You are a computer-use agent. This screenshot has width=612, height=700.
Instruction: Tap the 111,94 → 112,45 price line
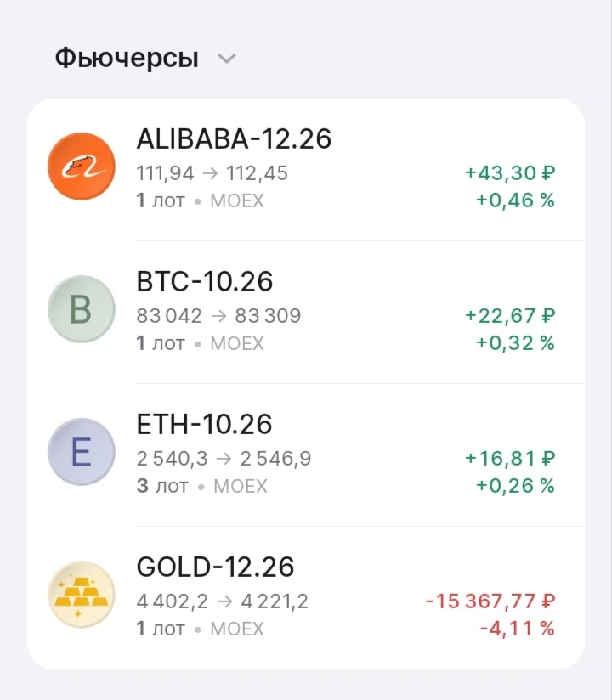tap(212, 173)
